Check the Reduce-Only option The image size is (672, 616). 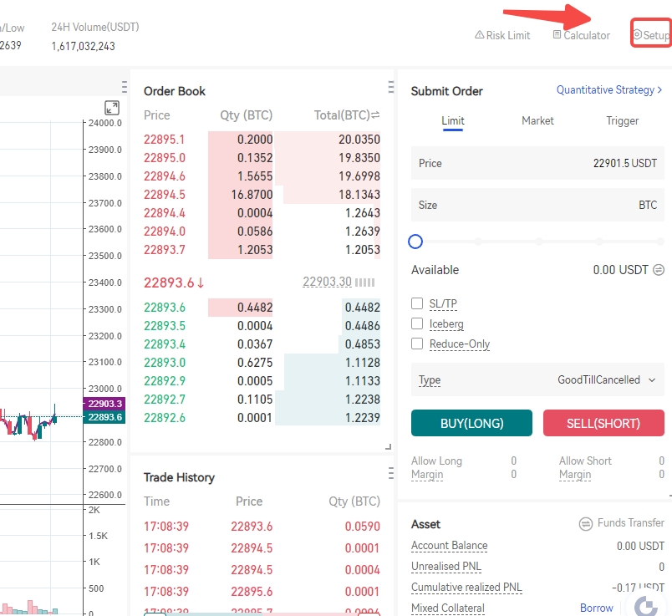tap(417, 344)
